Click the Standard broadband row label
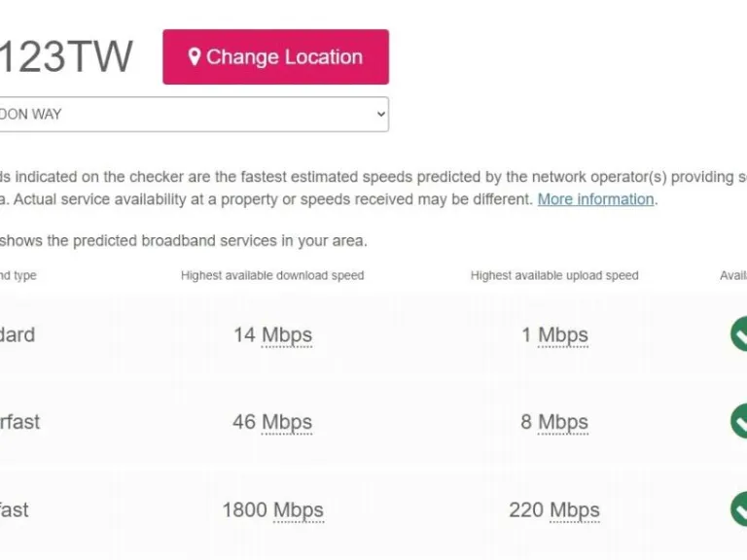This screenshot has width=747, height=560. pyautogui.click(x=18, y=335)
